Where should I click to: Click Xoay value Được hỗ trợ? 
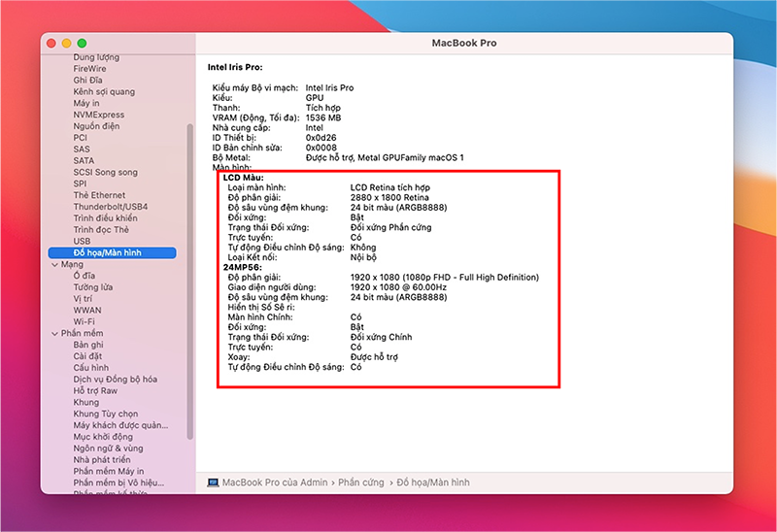click(x=374, y=356)
